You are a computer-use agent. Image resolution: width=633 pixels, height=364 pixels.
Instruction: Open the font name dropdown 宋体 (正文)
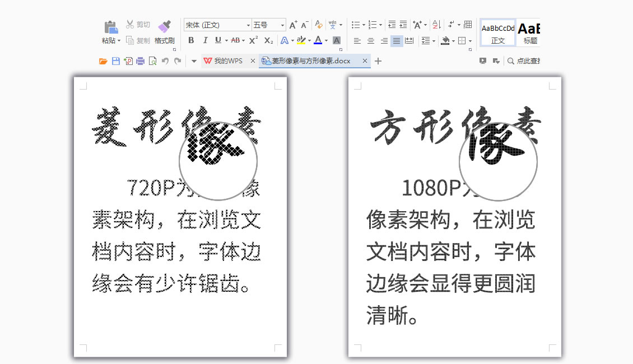pyautogui.click(x=248, y=25)
